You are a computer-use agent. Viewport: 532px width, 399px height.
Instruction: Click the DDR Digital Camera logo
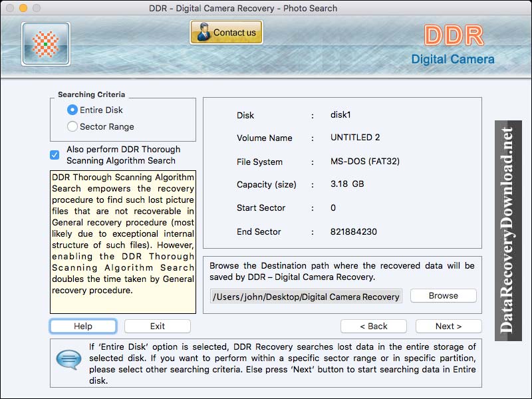454,45
